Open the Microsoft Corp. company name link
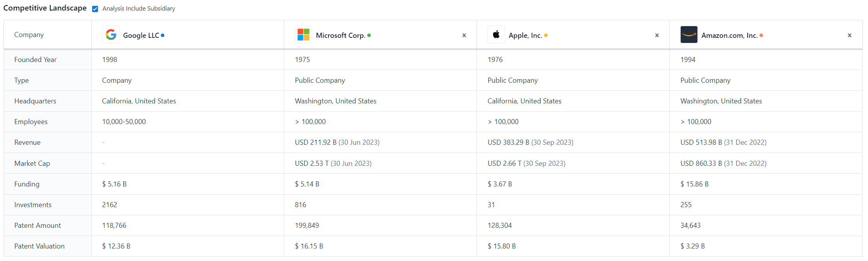The width and height of the screenshot is (868, 261). [x=340, y=36]
